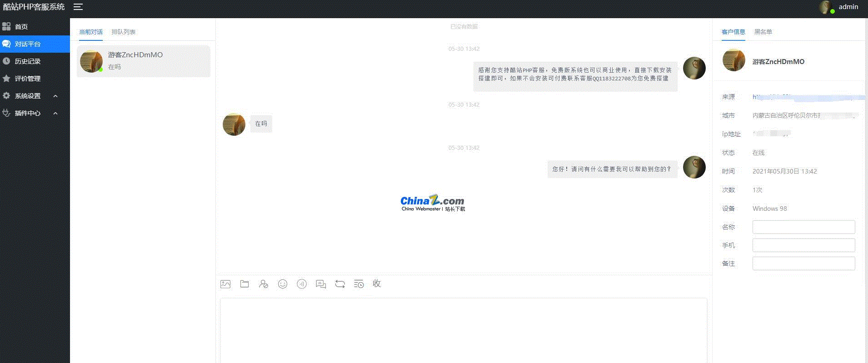Toggle the sidebar hamburger menu
Image resolution: width=868 pixels, height=363 pixels.
(78, 7)
